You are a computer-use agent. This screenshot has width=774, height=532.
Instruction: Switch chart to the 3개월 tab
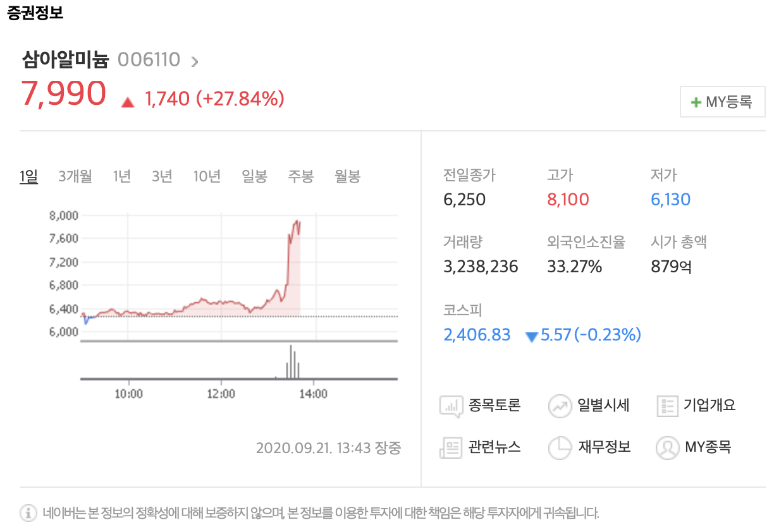click(x=75, y=176)
